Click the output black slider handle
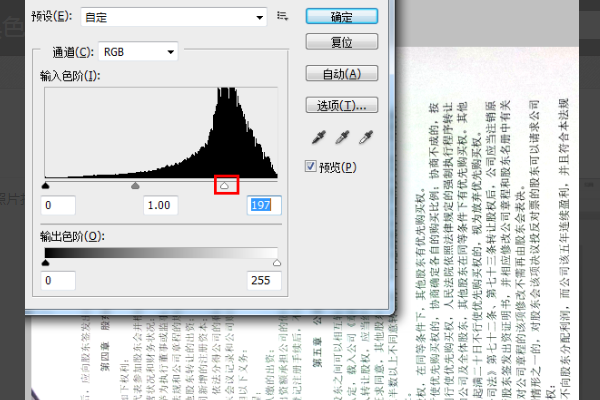This screenshot has height=400, width=600. (x=45, y=263)
